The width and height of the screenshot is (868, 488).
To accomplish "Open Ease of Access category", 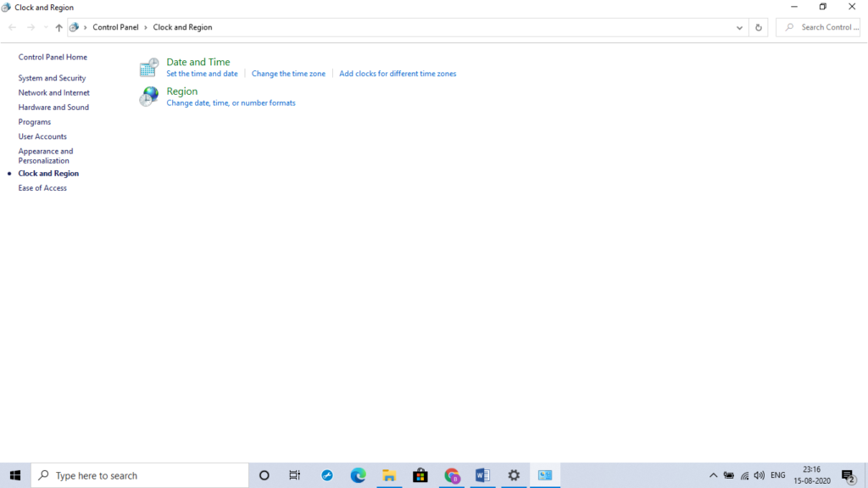I will coord(42,188).
